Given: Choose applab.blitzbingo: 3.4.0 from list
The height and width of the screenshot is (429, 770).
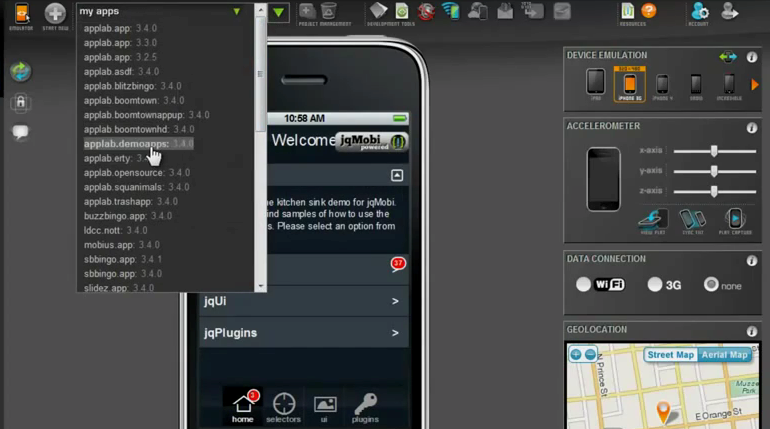Looking at the screenshot, I should (x=133, y=86).
